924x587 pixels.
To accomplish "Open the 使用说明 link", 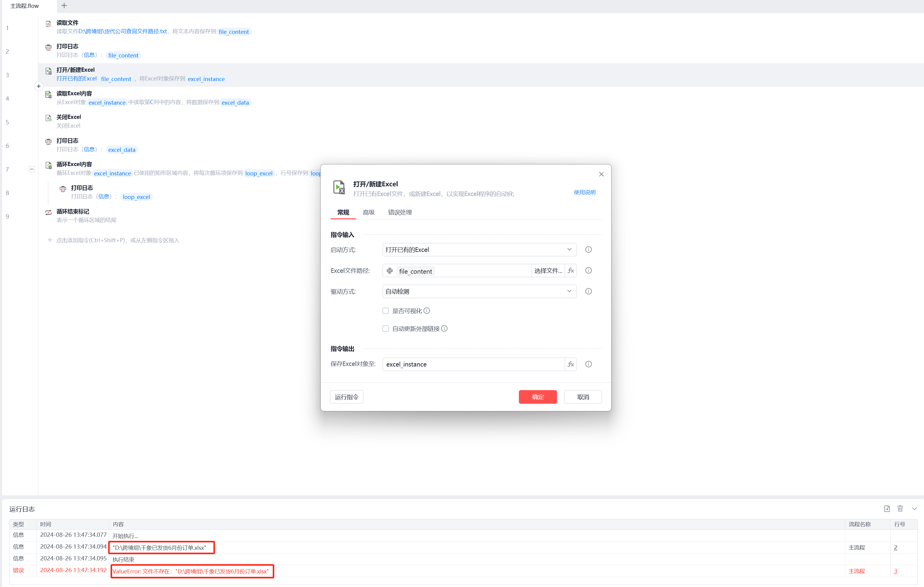I will click(x=585, y=192).
